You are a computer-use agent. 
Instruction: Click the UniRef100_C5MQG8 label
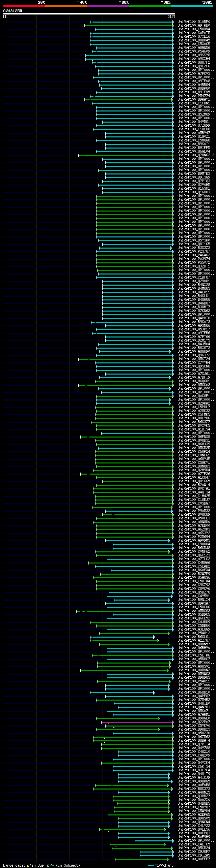pyautogui.click(x=194, y=140)
